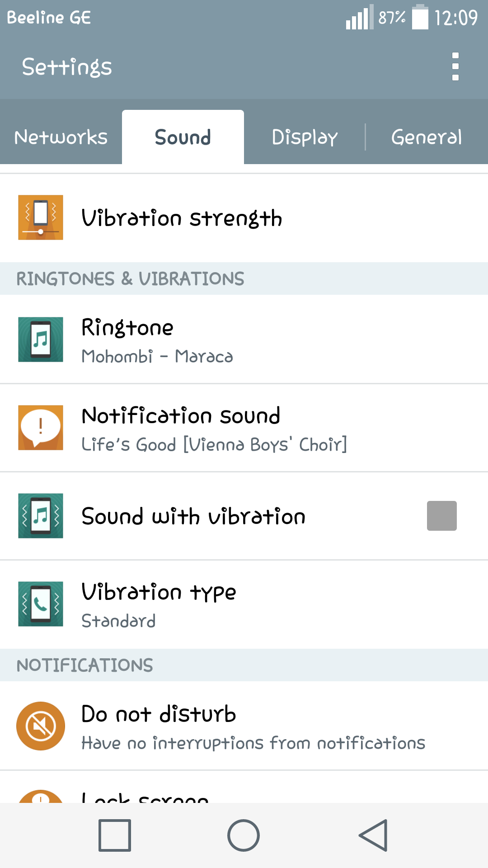This screenshot has height=868, width=488.
Task: Open the General settings tab
Action: pyautogui.click(x=427, y=137)
